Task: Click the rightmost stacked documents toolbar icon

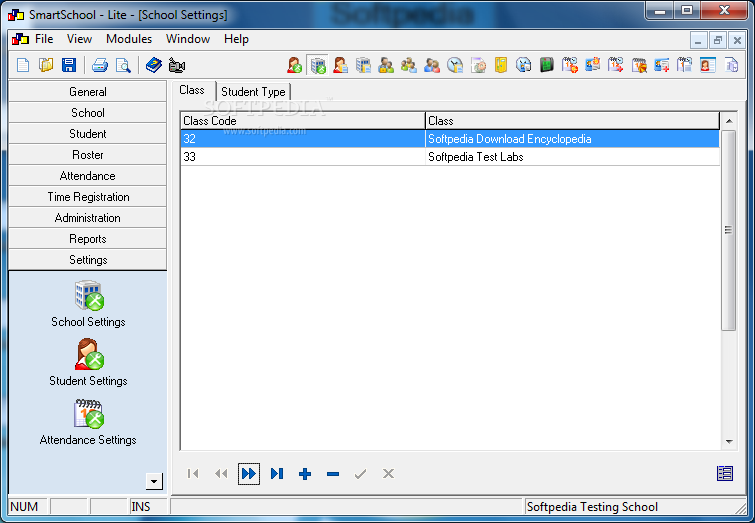Action: click(731, 65)
